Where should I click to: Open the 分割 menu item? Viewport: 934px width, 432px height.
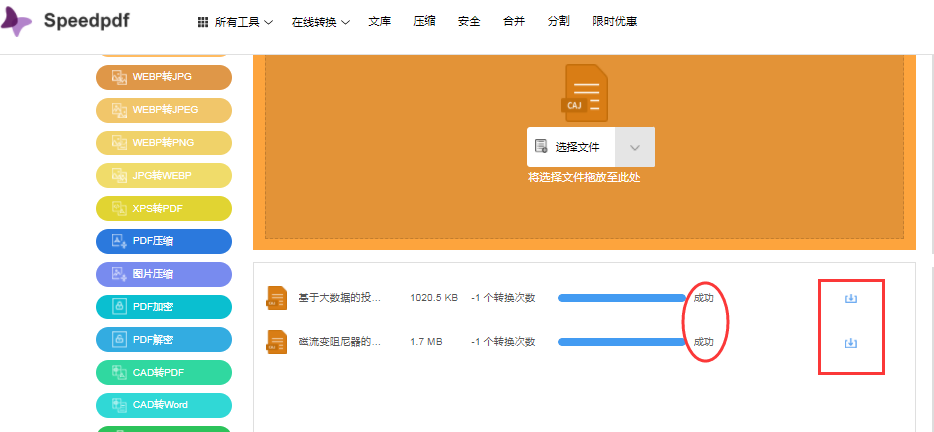559,21
